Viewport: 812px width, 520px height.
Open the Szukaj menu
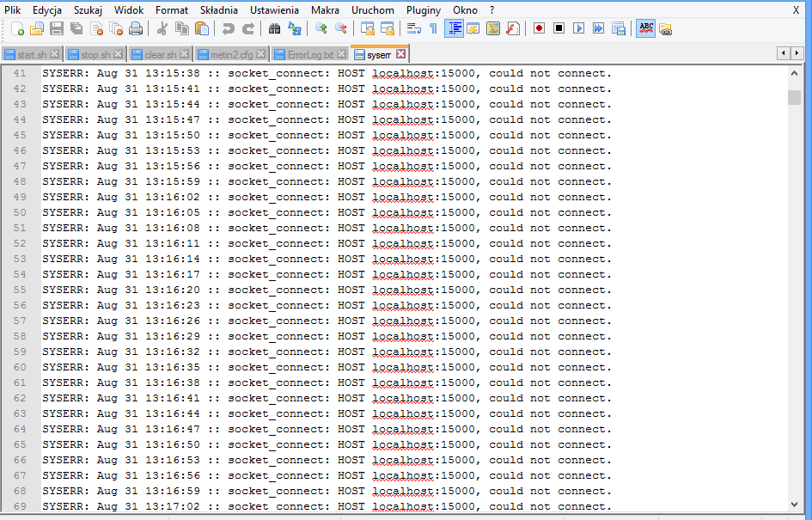tap(88, 9)
